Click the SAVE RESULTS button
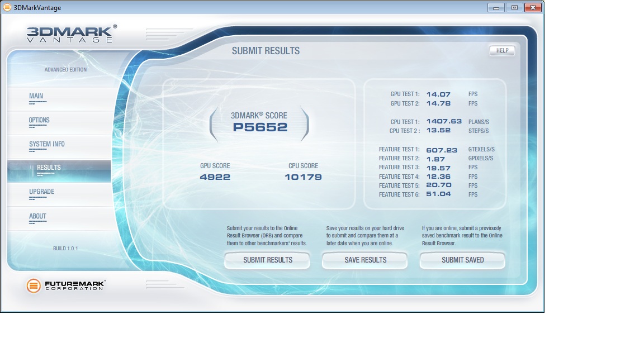Image resolution: width=644 pixels, height=362 pixels. (365, 260)
